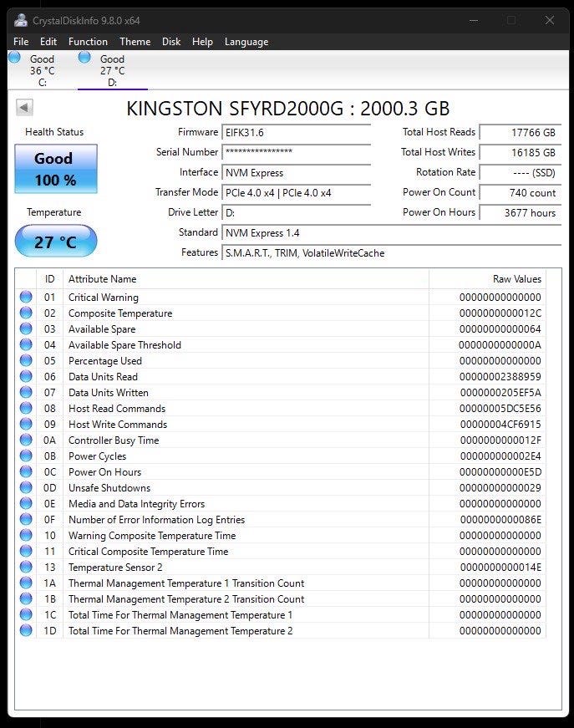Click status orb for Host Read Commands
This screenshot has width=574, height=728.
[26, 408]
